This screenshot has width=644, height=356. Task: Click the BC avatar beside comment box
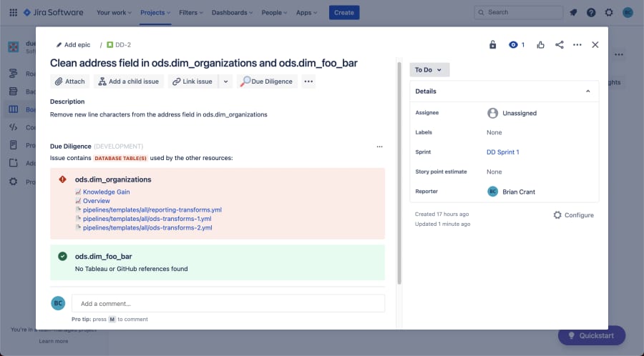[59, 303]
